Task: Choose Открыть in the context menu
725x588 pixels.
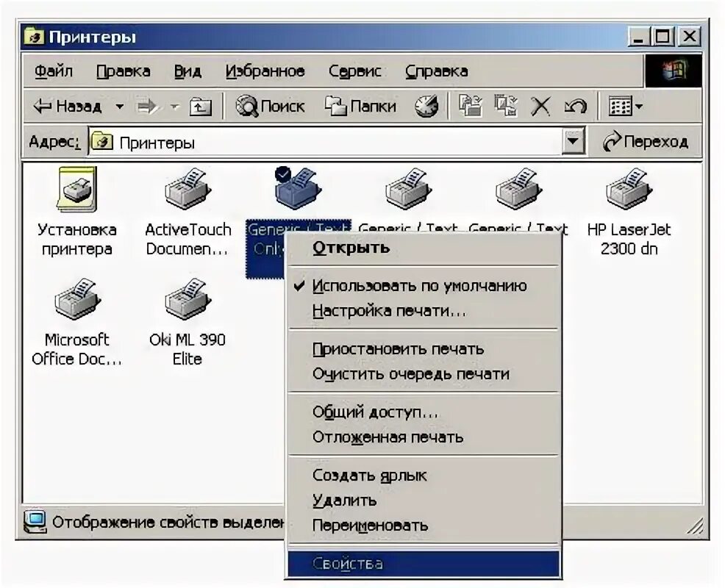Action: point(424,248)
